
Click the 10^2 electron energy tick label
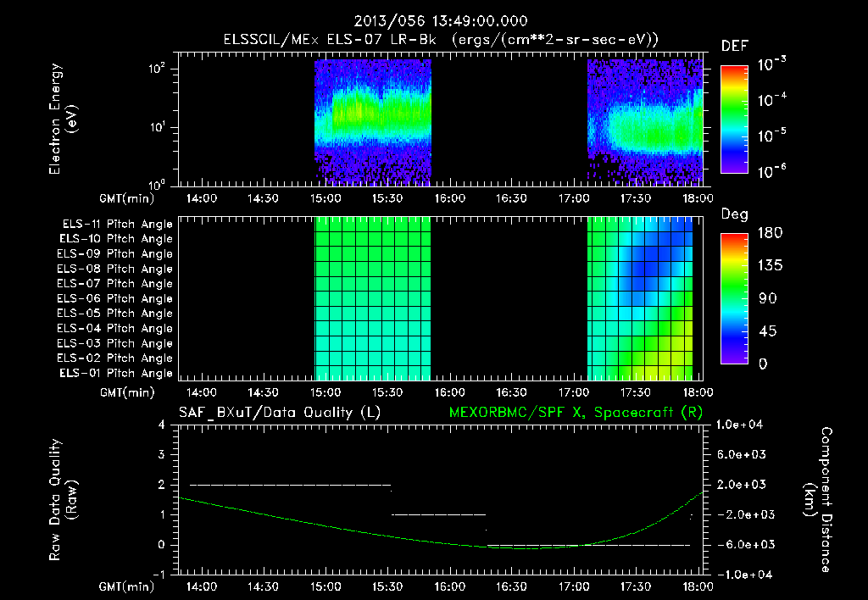click(x=156, y=69)
